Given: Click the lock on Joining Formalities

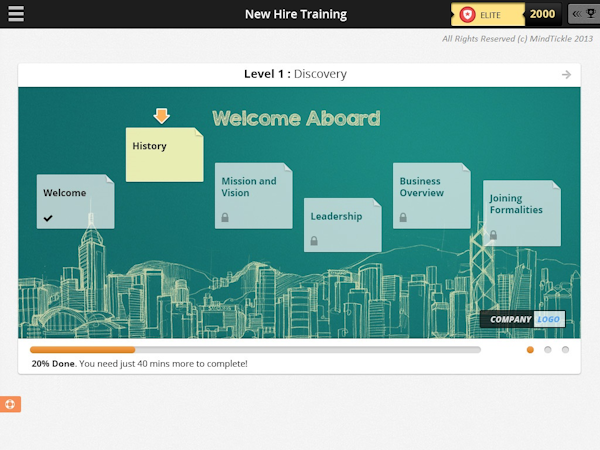Looking at the screenshot, I should (493, 235).
